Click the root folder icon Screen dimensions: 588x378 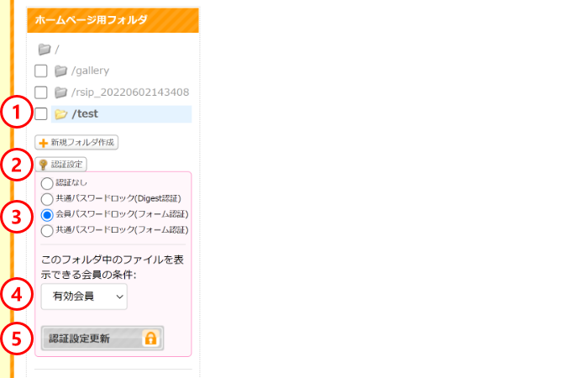[45, 49]
